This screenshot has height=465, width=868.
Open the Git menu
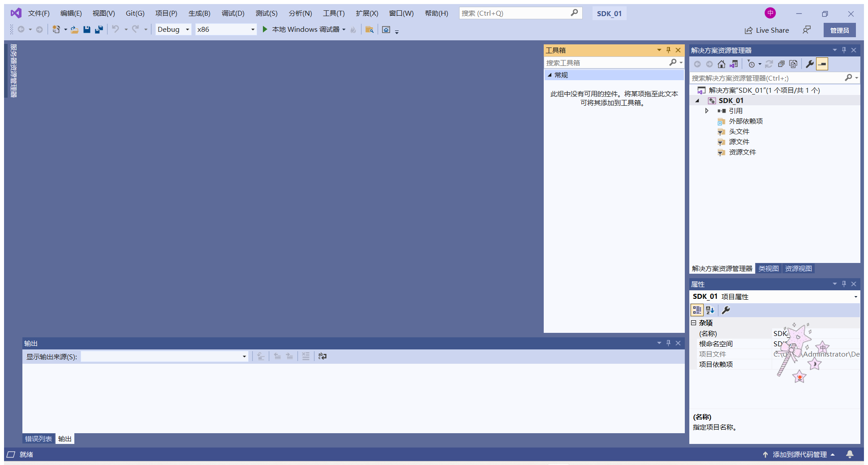[x=134, y=13]
